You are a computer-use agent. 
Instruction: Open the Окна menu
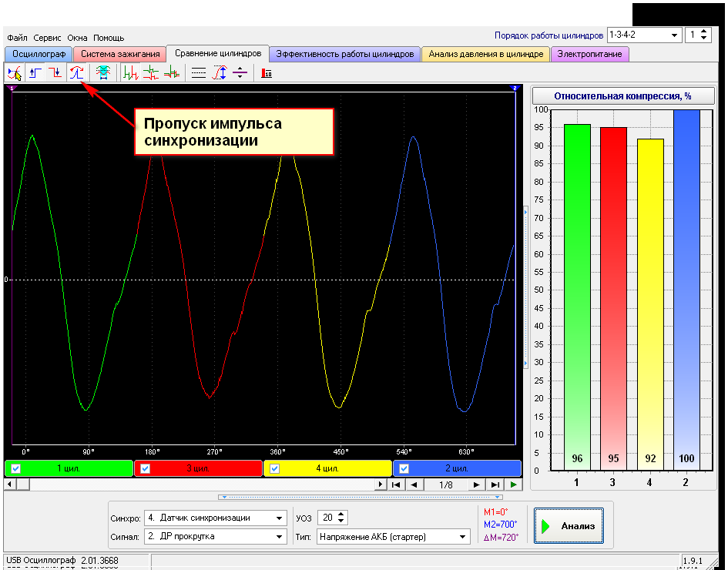[x=77, y=38]
